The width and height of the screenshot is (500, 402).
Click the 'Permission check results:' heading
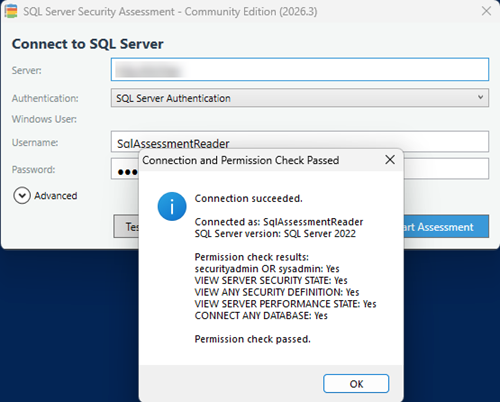coord(252,257)
